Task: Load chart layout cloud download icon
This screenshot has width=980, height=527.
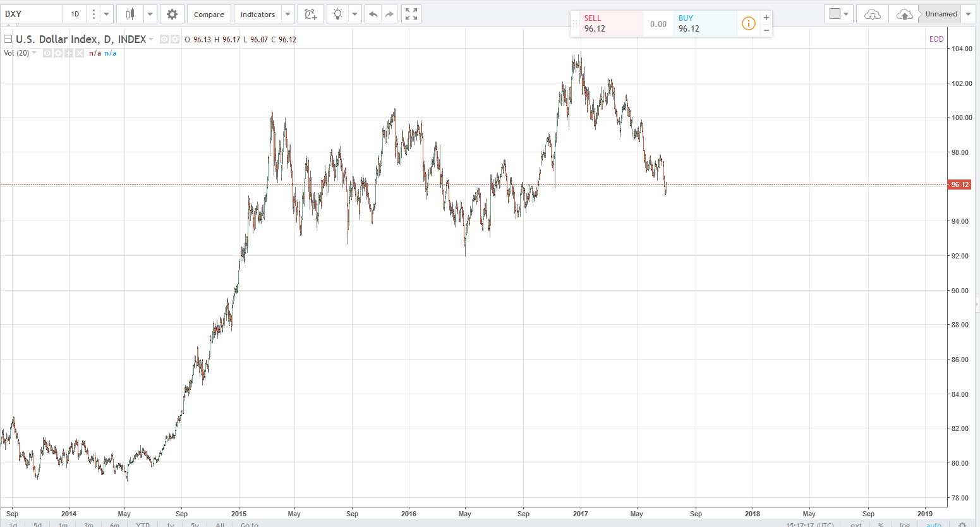Action: point(872,14)
